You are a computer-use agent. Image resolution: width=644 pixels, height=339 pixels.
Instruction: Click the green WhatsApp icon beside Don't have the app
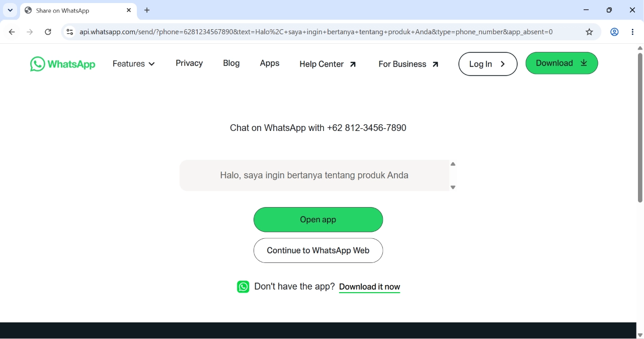(x=243, y=287)
